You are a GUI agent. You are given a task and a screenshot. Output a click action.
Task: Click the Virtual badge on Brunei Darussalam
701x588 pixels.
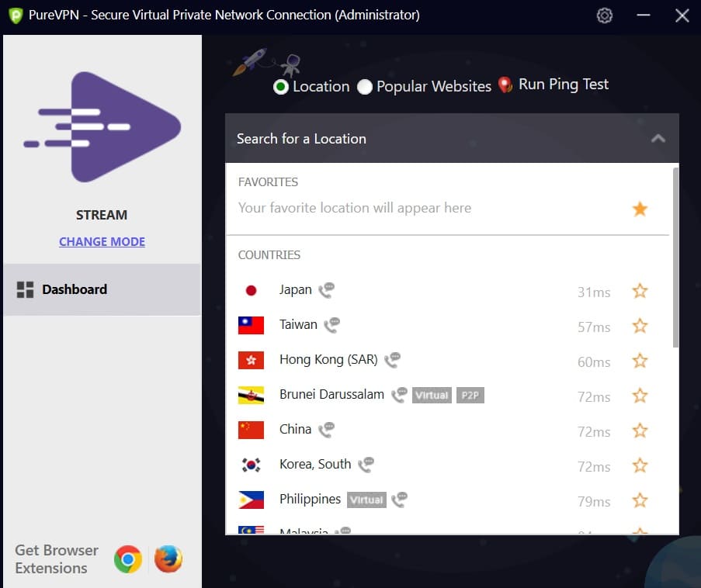432,395
